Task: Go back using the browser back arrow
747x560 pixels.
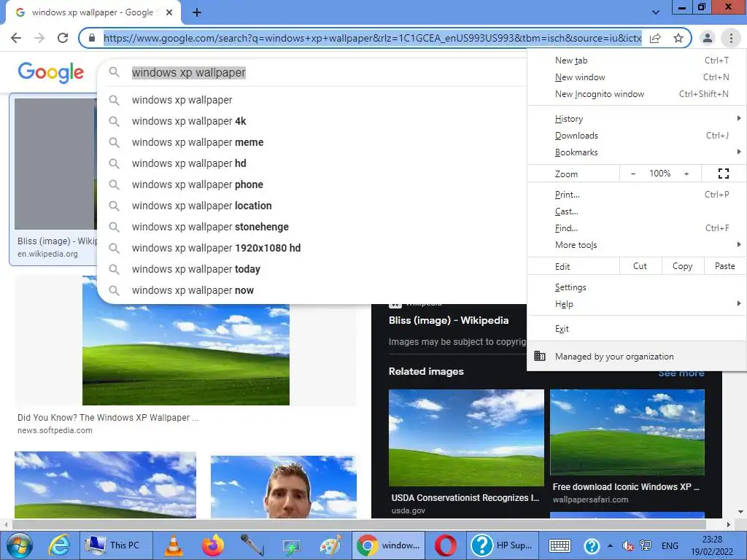Action: coord(16,38)
